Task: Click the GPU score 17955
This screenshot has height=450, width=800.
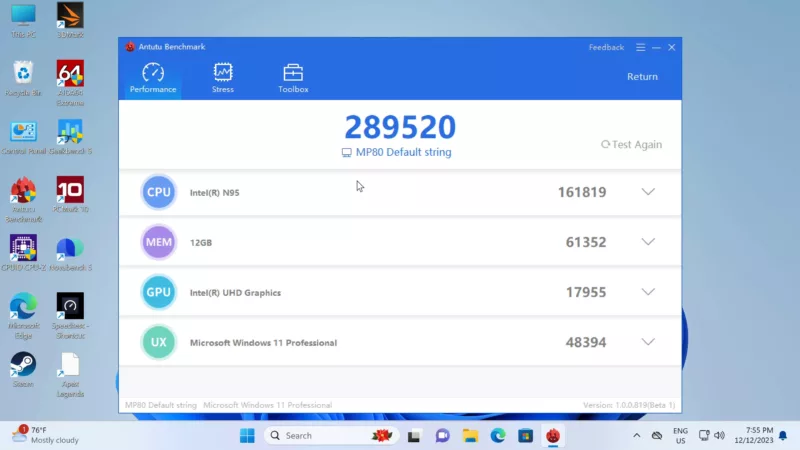Action: pyautogui.click(x=586, y=292)
